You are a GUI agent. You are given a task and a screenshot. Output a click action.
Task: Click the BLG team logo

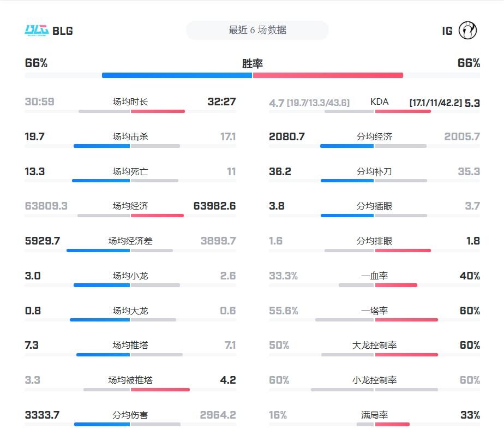coord(37,30)
